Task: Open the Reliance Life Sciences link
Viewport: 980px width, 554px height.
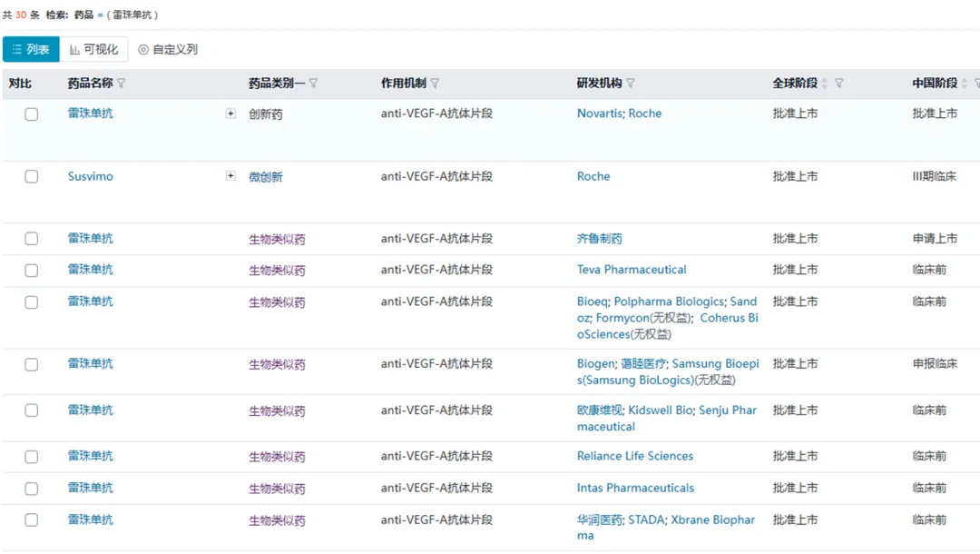Action: tap(635, 456)
